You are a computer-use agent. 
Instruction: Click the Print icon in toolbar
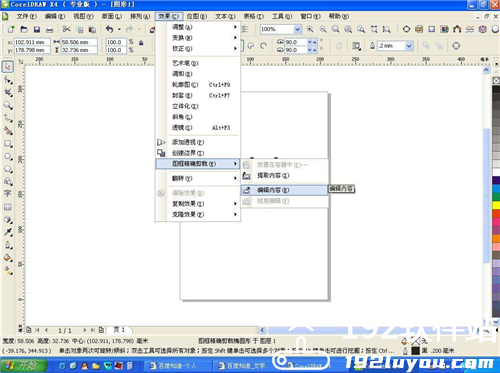click(x=50, y=29)
